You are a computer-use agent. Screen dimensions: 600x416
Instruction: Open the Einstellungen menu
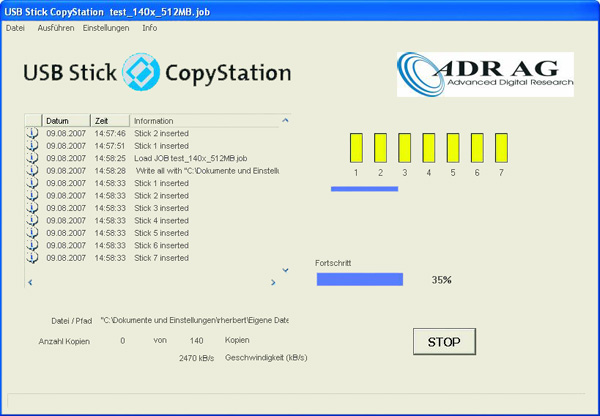tap(106, 28)
